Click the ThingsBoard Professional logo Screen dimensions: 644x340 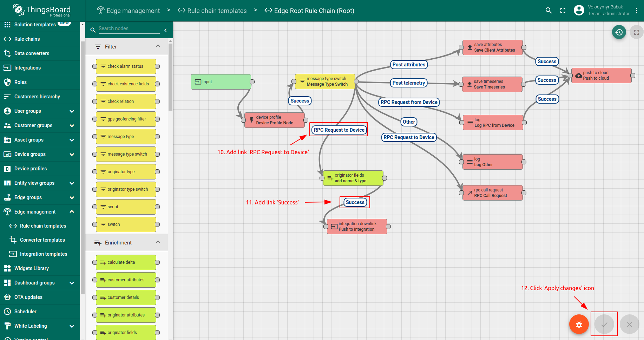41,11
